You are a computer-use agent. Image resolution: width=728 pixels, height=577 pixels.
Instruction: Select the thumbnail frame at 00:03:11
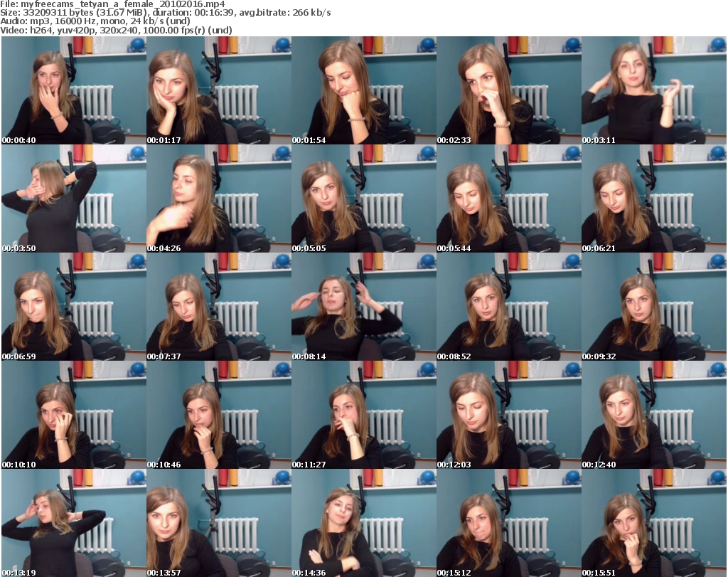click(x=654, y=90)
